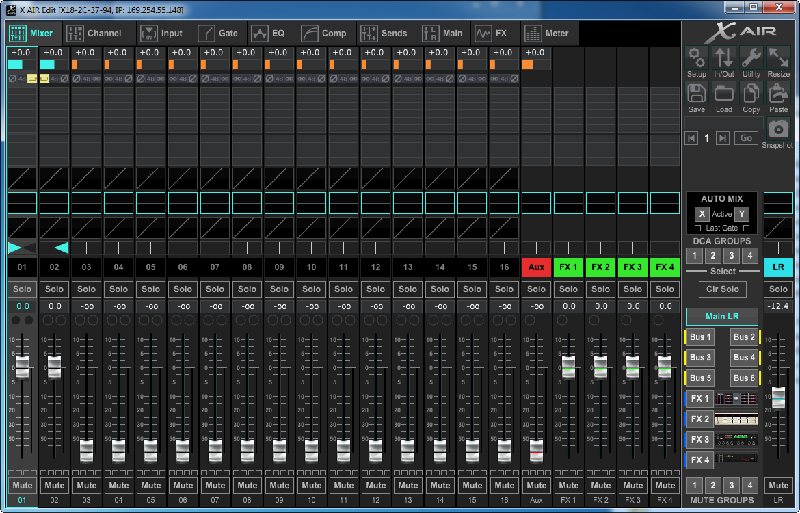Image resolution: width=800 pixels, height=513 pixels.
Task: Open the Setup gear icon
Action: coord(696,58)
